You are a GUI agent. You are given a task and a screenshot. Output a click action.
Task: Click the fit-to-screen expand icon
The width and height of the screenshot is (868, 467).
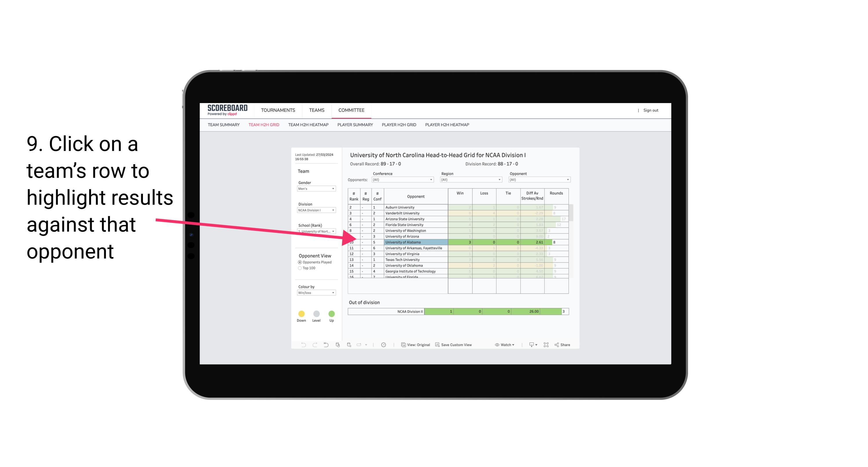point(547,345)
